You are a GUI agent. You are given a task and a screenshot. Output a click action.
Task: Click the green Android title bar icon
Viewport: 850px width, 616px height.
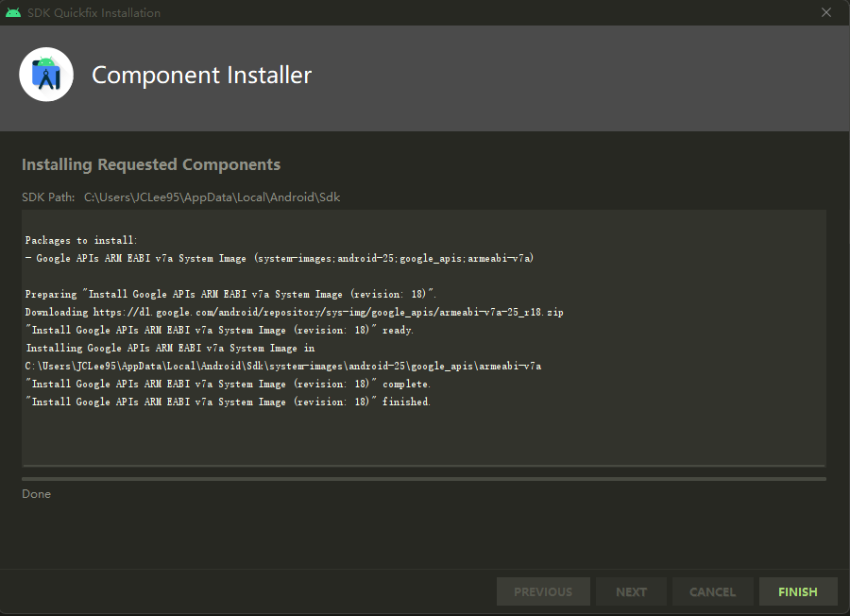[x=13, y=12]
